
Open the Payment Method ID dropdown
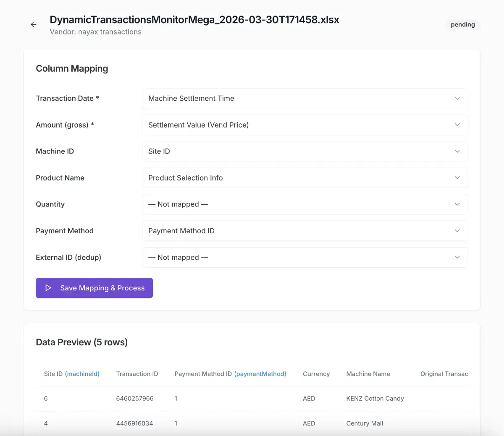305,231
